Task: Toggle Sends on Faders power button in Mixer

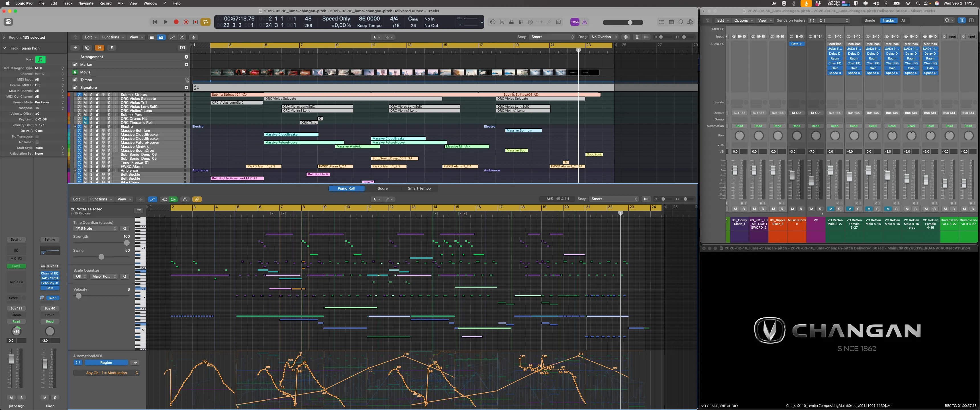Action: pyautogui.click(x=812, y=20)
